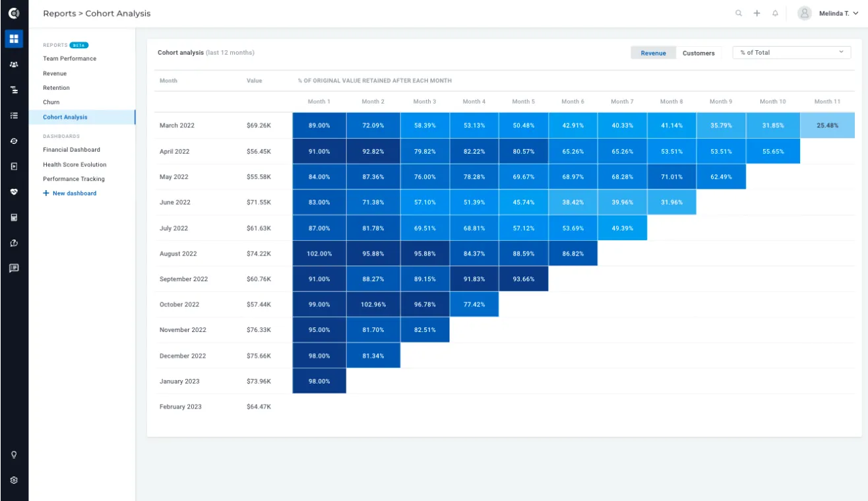The height and width of the screenshot is (501, 868).
Task: Select the Retention report
Action: pyautogui.click(x=56, y=88)
